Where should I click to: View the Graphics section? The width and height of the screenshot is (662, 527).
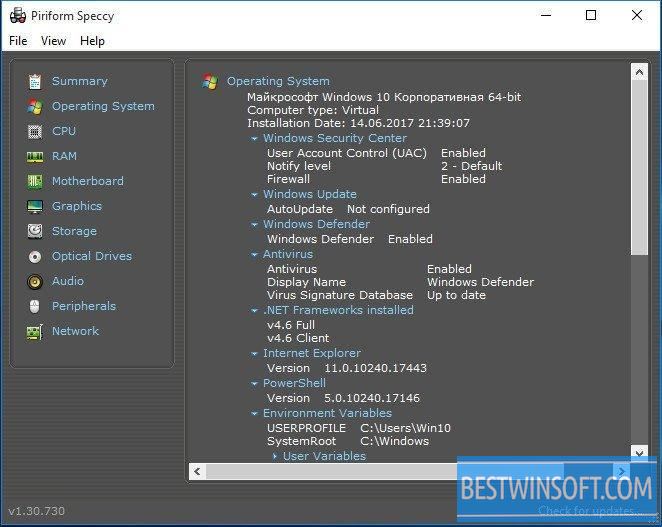pyautogui.click(x=77, y=206)
